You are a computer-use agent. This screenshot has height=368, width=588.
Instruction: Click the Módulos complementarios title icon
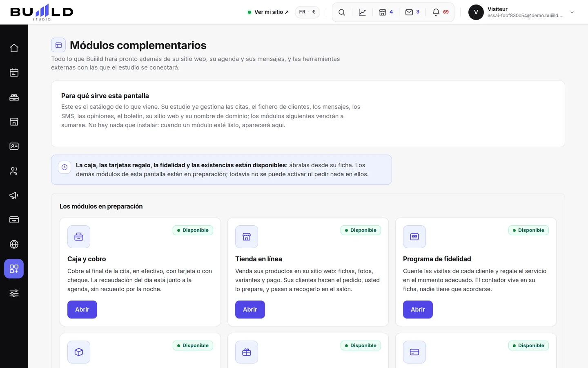coord(58,45)
